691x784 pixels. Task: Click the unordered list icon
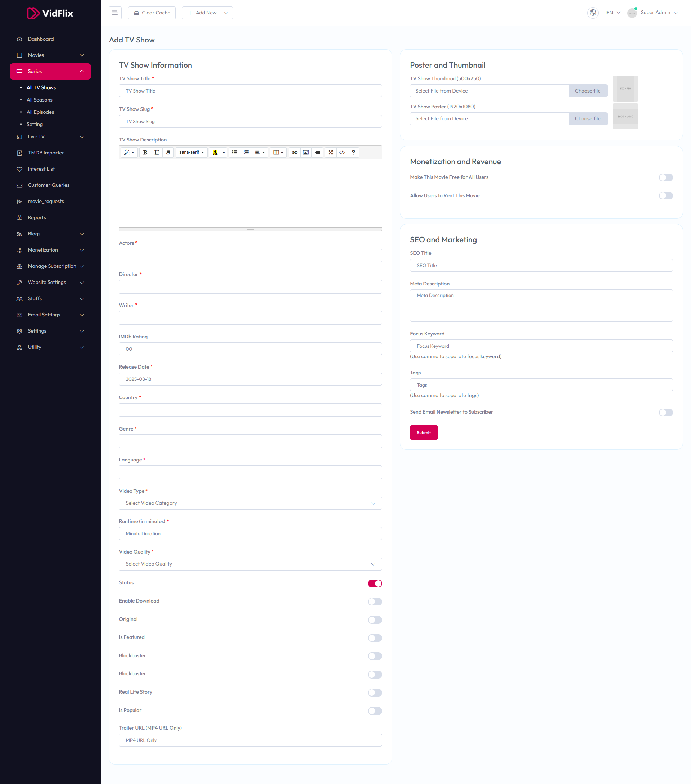[235, 152]
